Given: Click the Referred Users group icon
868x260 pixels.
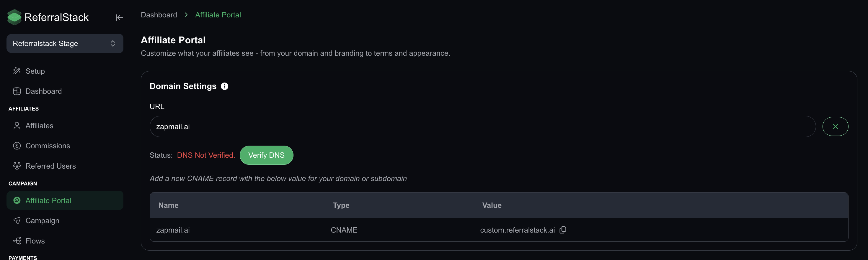Looking at the screenshot, I should click(17, 166).
